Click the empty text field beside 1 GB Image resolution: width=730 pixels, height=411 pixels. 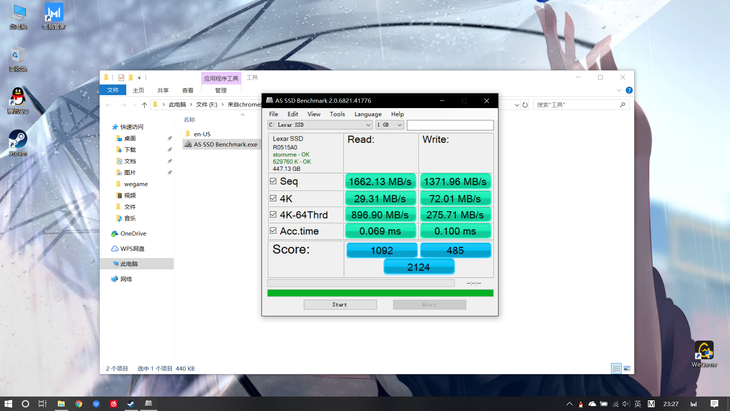(x=450, y=125)
